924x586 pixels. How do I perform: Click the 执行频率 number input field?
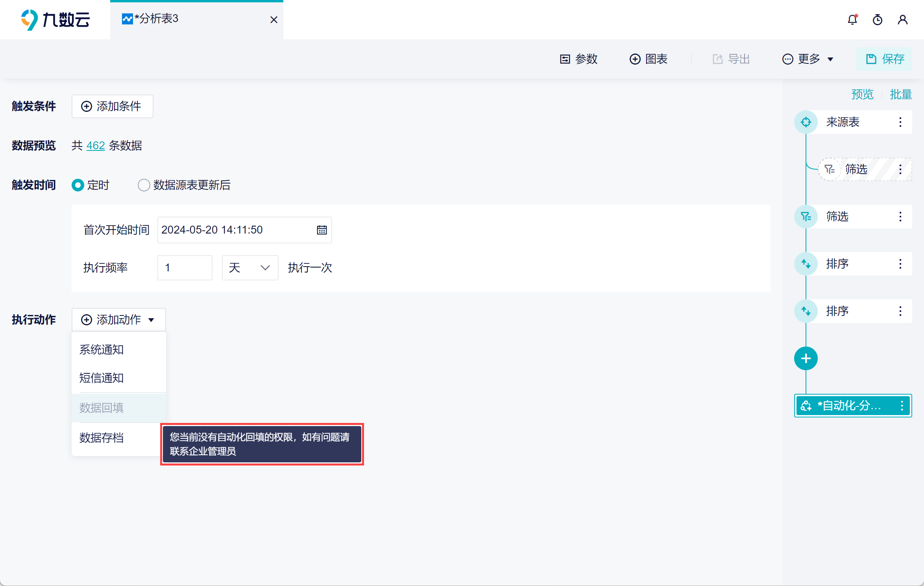click(x=185, y=268)
